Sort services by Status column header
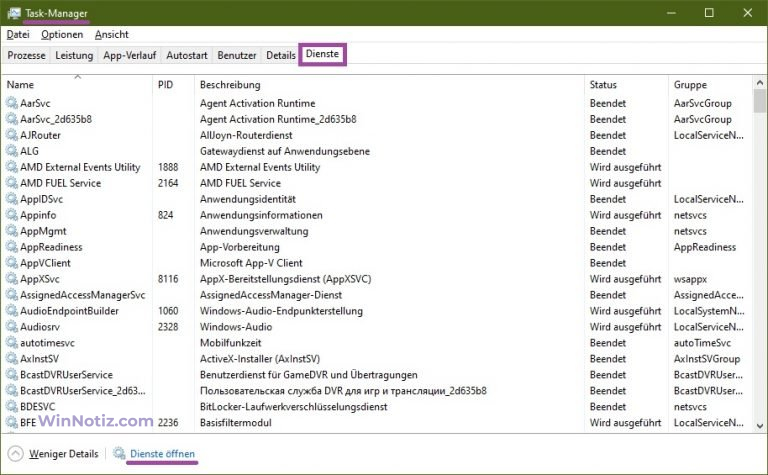768x475 pixels. click(603, 85)
